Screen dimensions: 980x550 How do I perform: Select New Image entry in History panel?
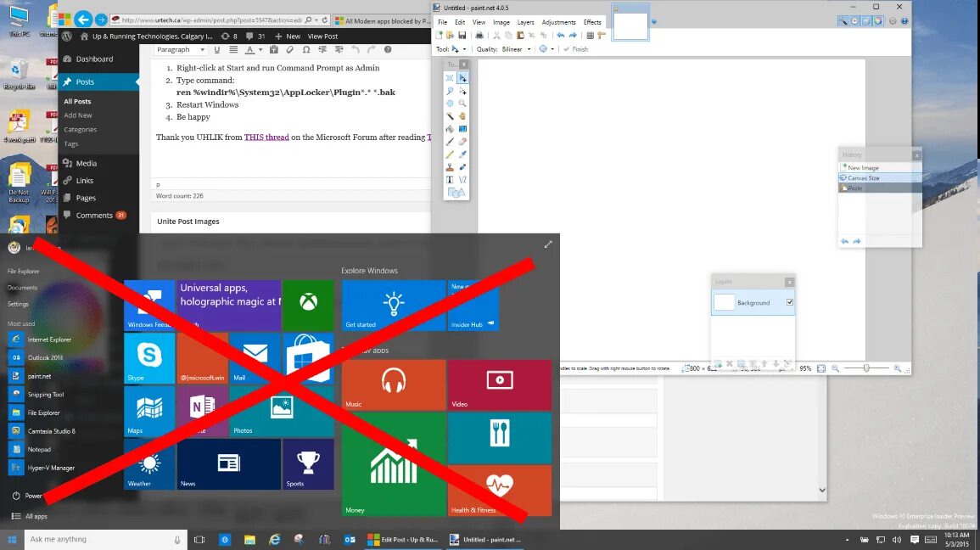(879, 167)
